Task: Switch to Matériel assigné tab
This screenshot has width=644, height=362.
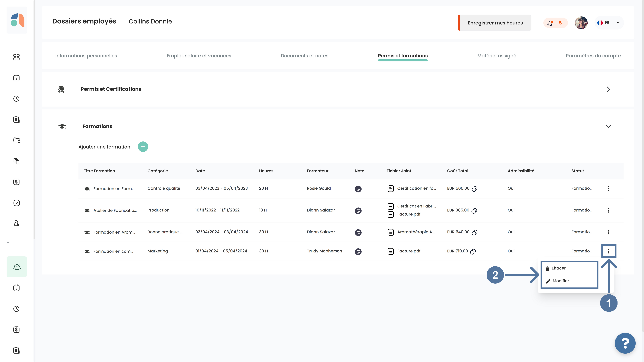Action: click(497, 56)
